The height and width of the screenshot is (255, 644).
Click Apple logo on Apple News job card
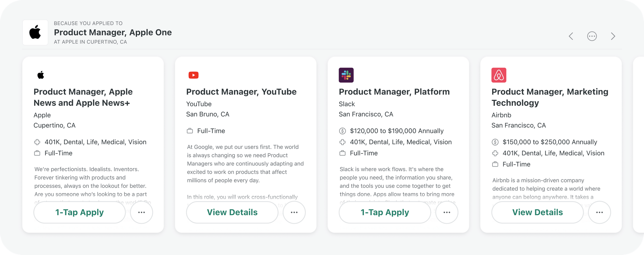tap(41, 75)
